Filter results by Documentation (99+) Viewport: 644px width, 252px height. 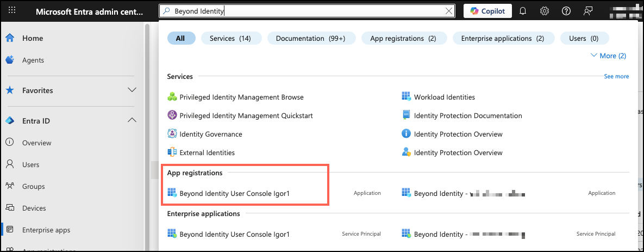310,38
